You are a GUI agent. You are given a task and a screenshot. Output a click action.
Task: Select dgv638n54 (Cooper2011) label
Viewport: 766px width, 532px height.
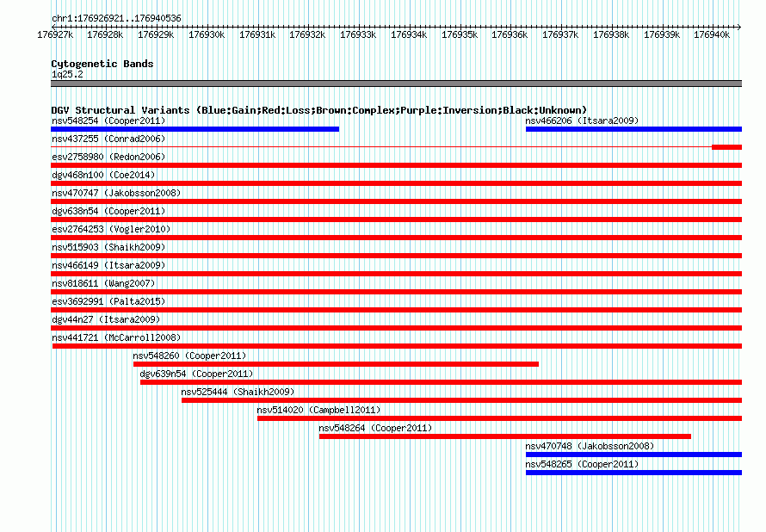[108, 211]
